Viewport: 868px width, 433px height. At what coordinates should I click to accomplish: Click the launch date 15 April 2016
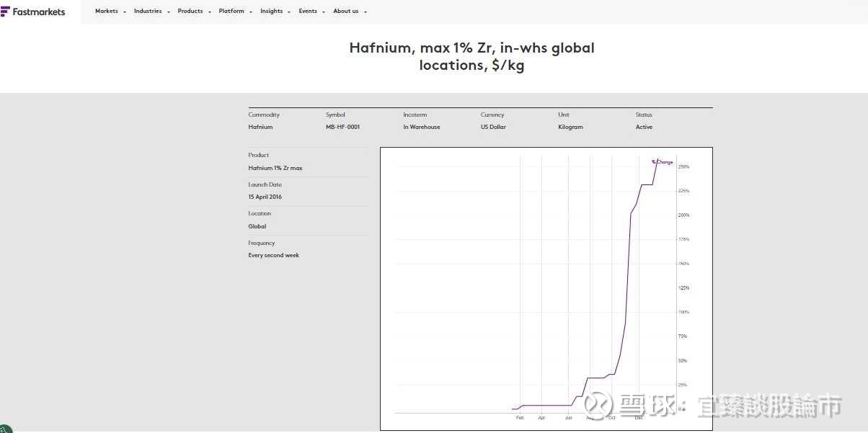pyautogui.click(x=265, y=197)
